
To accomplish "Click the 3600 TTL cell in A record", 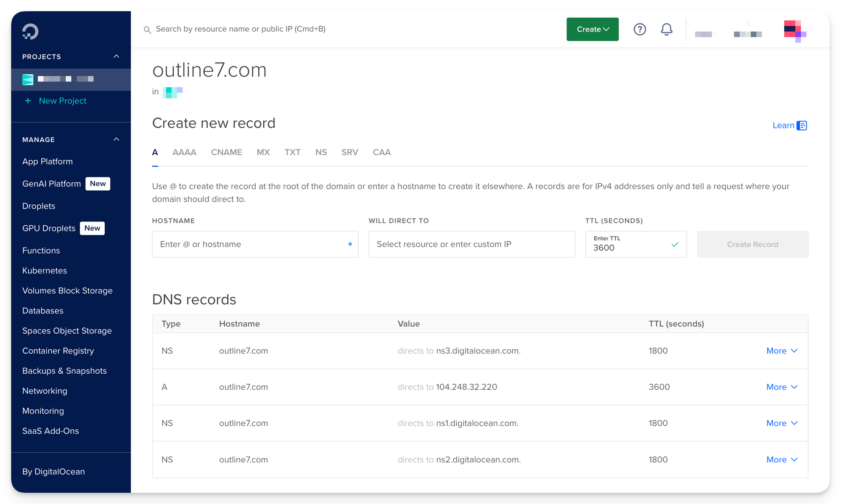I will [659, 387].
